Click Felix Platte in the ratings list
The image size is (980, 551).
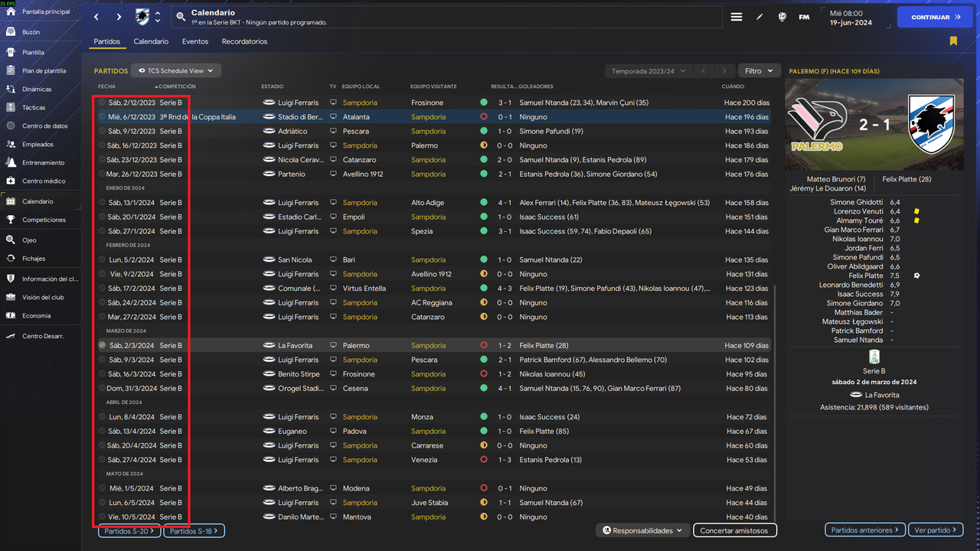click(x=866, y=275)
